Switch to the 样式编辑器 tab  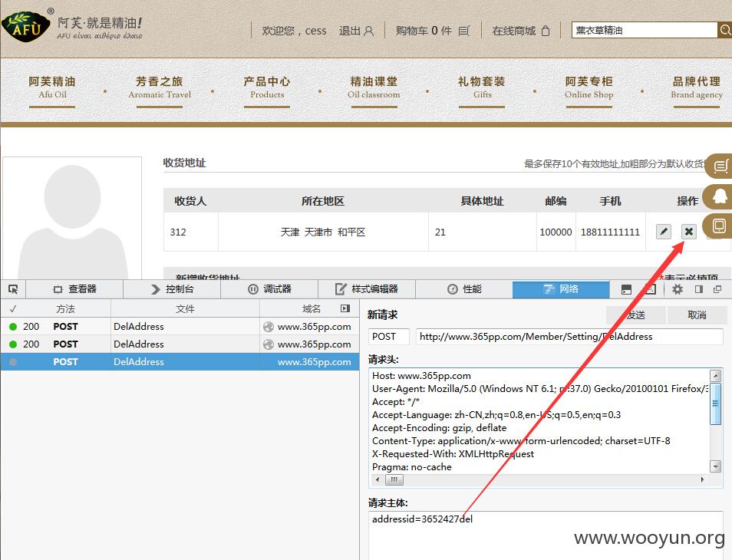367,289
